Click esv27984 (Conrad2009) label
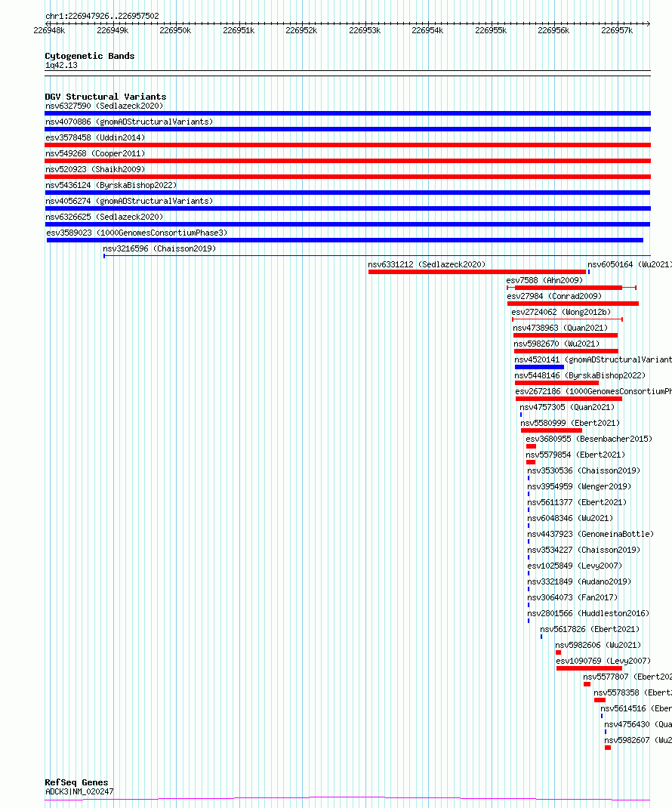672x808 pixels. (554, 296)
